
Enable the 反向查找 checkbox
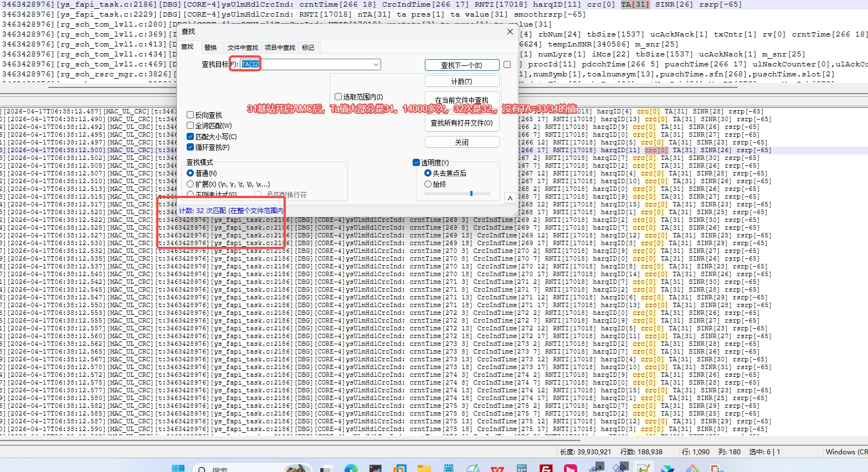tap(191, 115)
